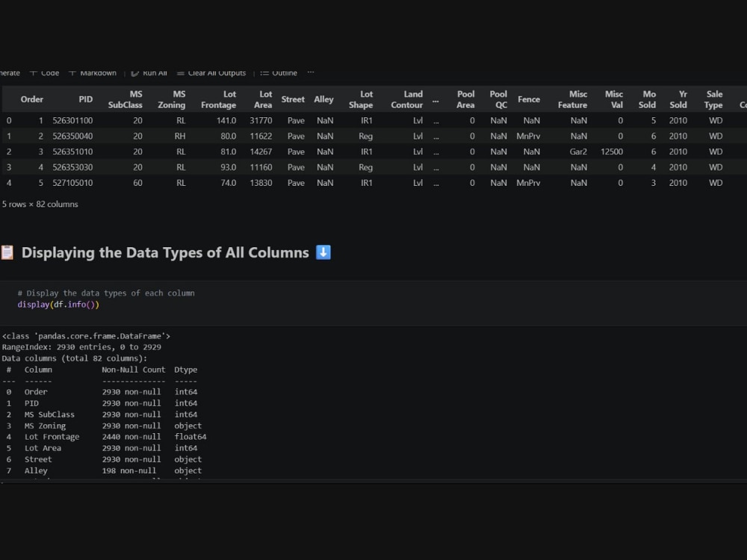Click PID value 526350040
This screenshot has width=747, height=560.
coord(72,136)
